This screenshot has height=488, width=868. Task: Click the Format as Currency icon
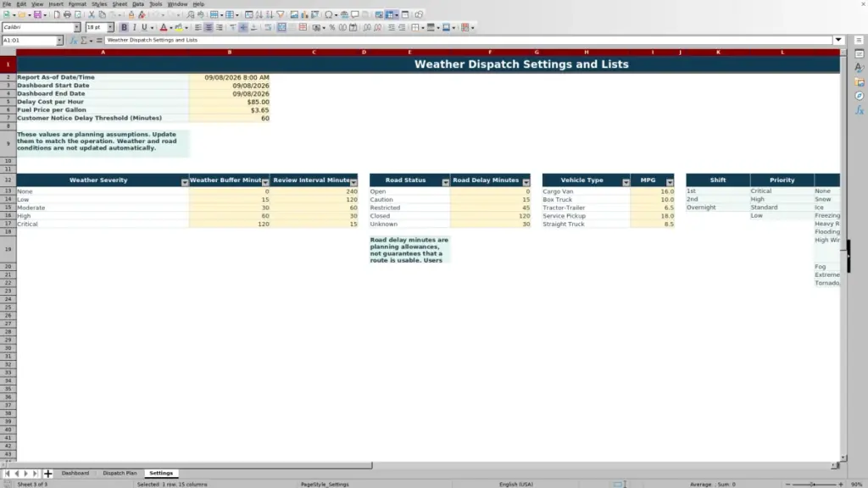(x=317, y=27)
